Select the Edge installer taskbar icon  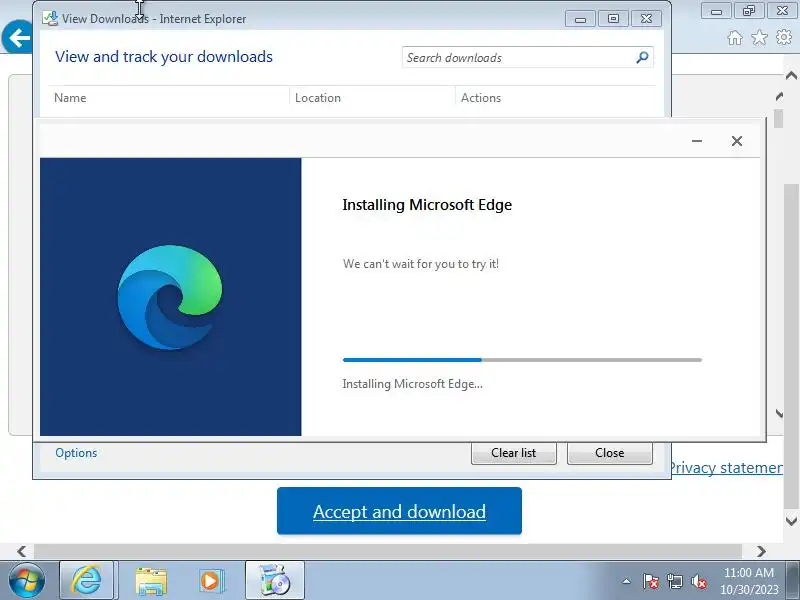point(274,580)
